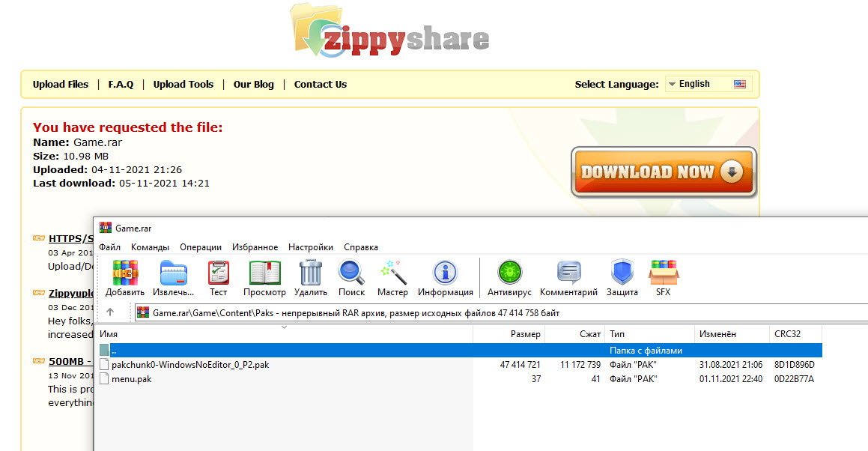Click the Удалить (Delete) trash icon

[x=310, y=274]
